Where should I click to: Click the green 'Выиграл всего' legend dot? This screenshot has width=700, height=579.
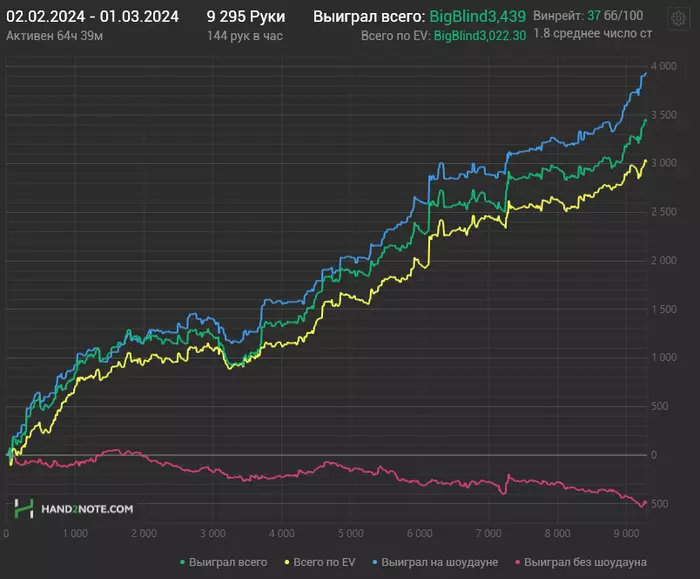point(182,562)
